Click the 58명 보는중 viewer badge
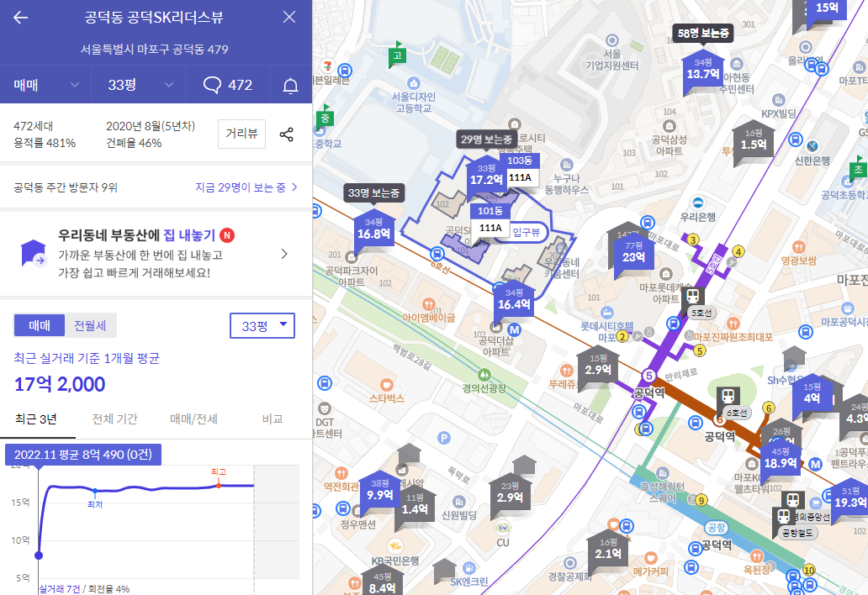Screen dimensions: 868x595 [x=703, y=33]
